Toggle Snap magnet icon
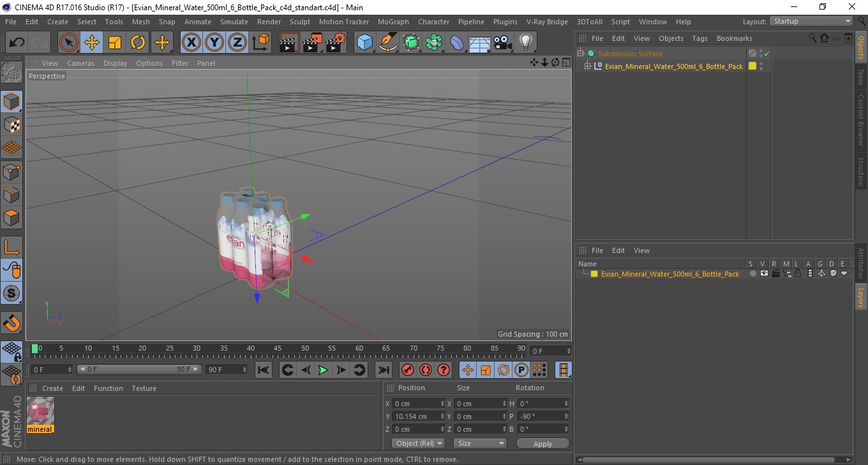 point(11,323)
